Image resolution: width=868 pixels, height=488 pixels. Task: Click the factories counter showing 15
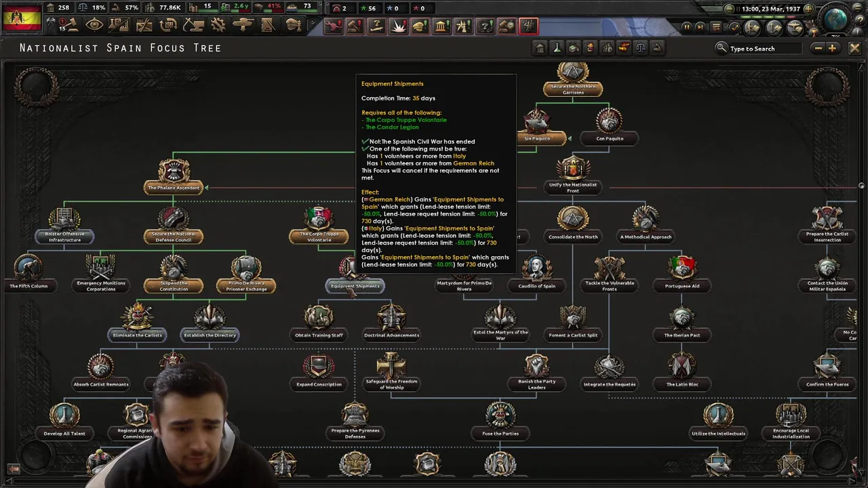click(201, 7)
